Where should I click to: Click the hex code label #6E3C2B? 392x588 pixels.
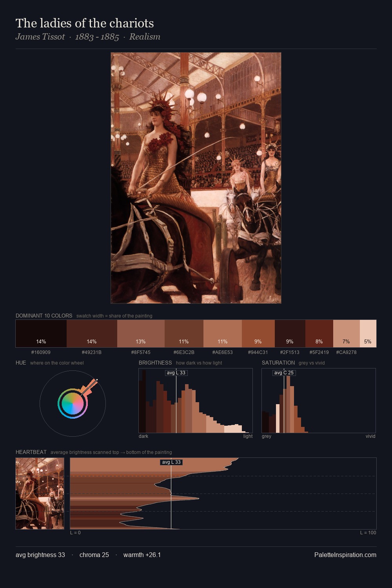click(184, 352)
